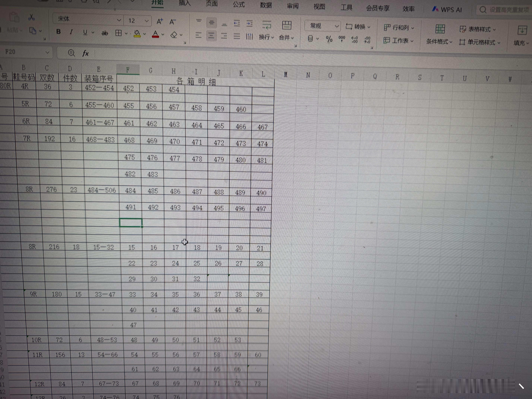532x399 pixels.
Task: Increase font size with A+ icon
Action: [x=160, y=21]
